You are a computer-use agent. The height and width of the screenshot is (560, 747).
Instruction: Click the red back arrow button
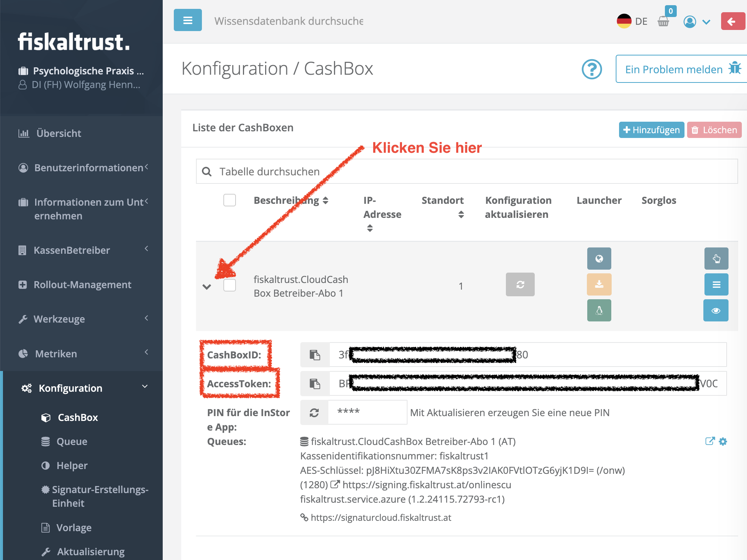[x=733, y=21]
